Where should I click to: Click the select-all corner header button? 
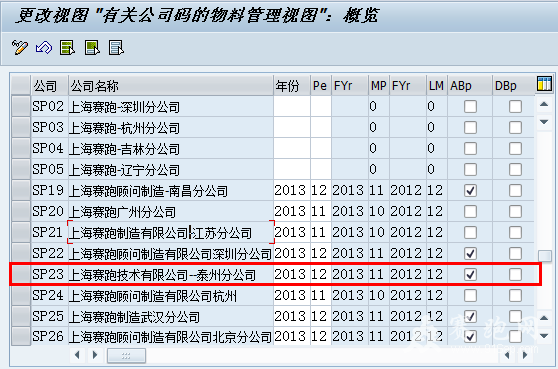coord(21,85)
